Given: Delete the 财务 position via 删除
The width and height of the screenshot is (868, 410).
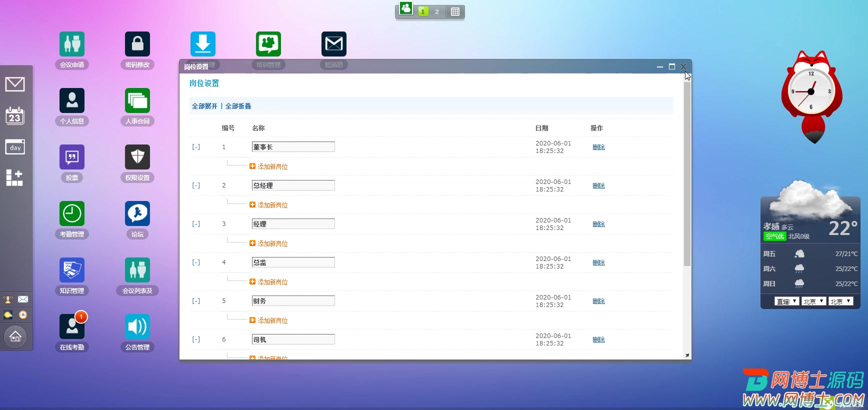Looking at the screenshot, I should click(598, 301).
